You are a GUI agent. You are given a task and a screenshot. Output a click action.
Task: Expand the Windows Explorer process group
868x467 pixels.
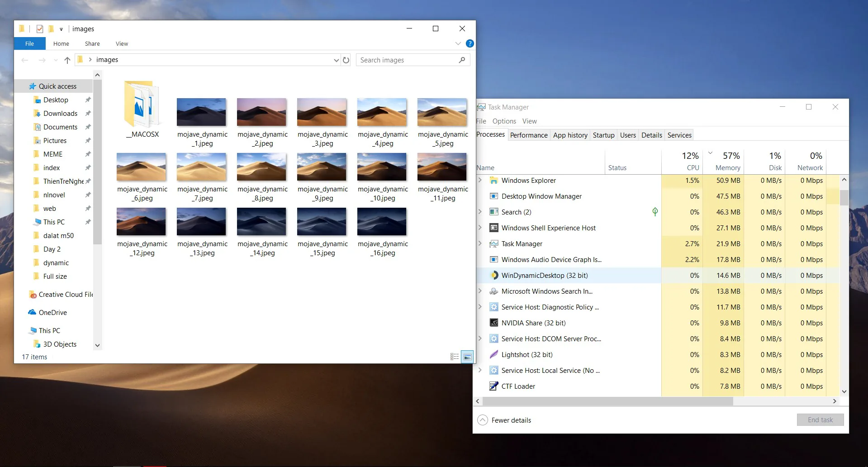click(x=480, y=180)
